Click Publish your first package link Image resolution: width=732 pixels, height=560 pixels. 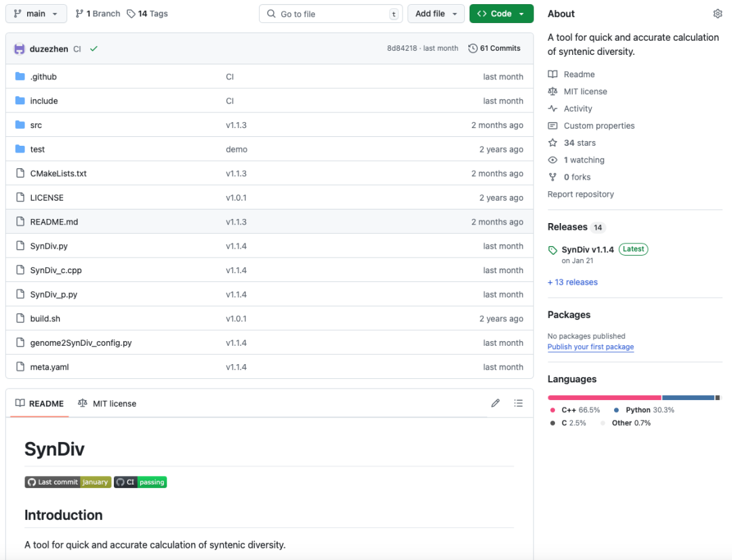pyautogui.click(x=590, y=347)
